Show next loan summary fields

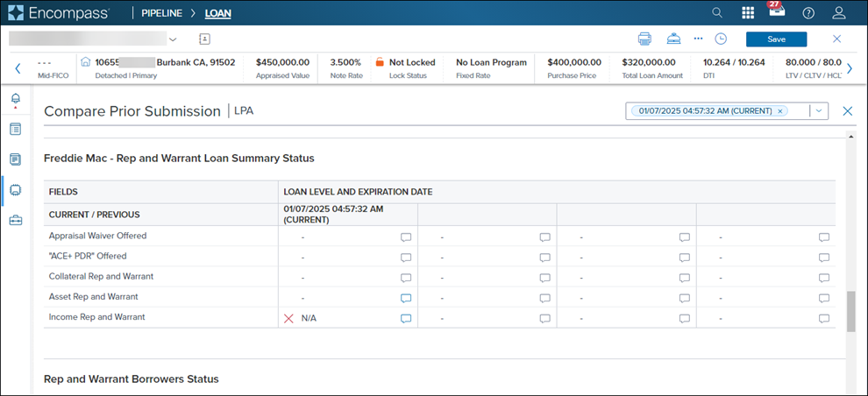coord(850,68)
